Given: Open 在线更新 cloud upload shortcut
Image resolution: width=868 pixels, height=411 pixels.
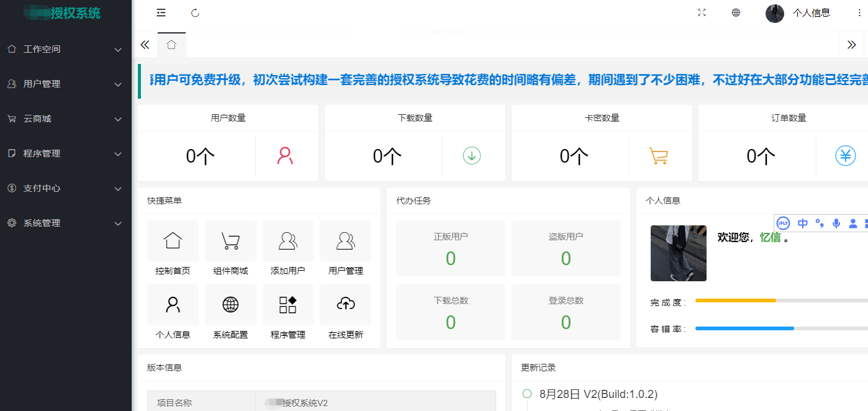Looking at the screenshot, I should pyautogui.click(x=345, y=312).
